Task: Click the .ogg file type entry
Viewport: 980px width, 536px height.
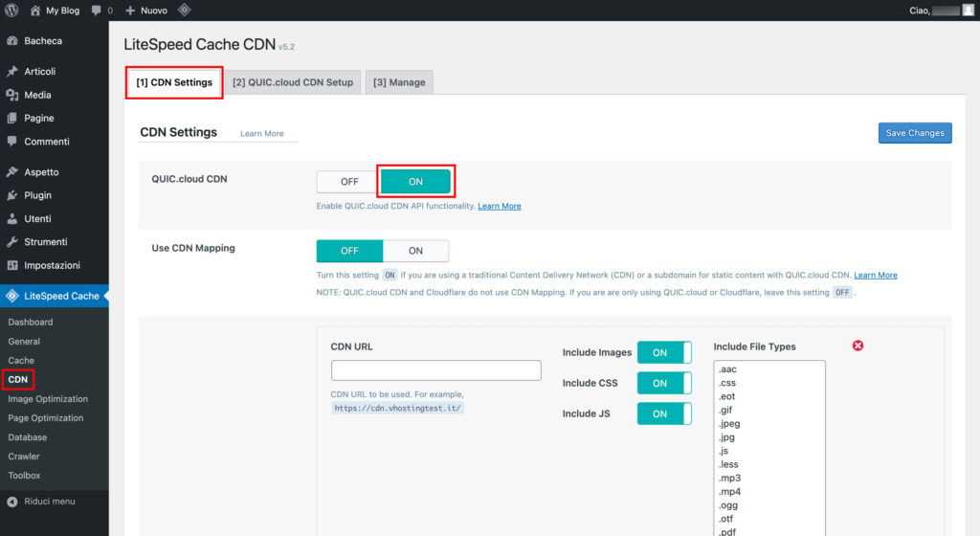Action: point(728,505)
